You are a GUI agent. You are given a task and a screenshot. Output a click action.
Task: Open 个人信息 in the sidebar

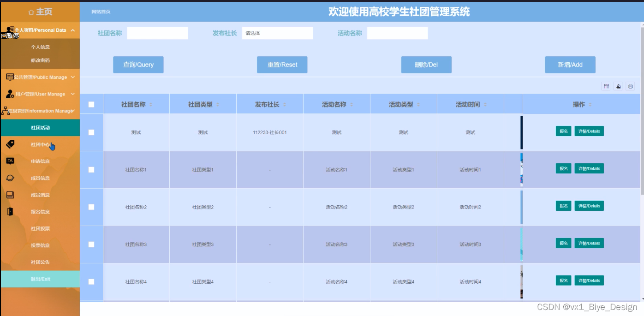40,47
